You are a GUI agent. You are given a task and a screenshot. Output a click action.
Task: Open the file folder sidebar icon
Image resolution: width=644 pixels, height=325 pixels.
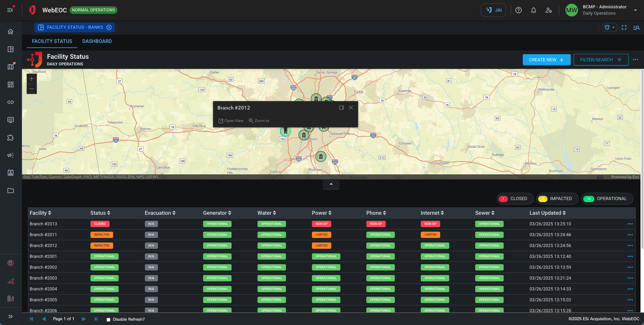click(x=11, y=191)
